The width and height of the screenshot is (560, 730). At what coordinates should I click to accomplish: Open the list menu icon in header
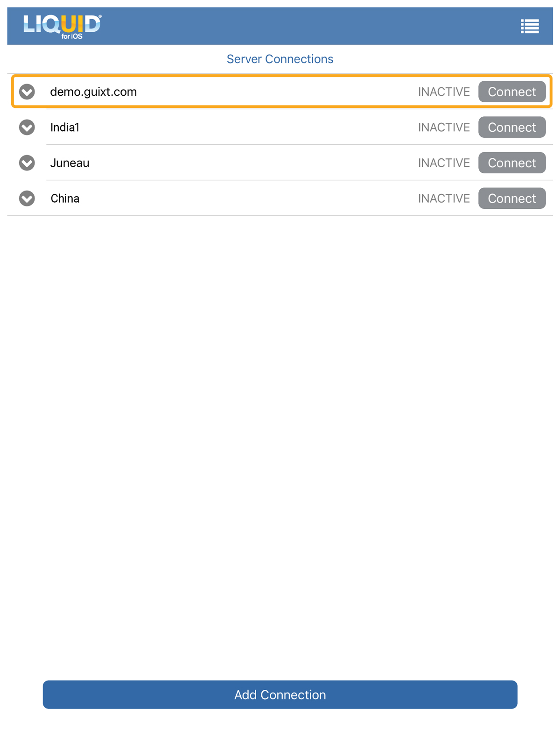pyautogui.click(x=530, y=26)
